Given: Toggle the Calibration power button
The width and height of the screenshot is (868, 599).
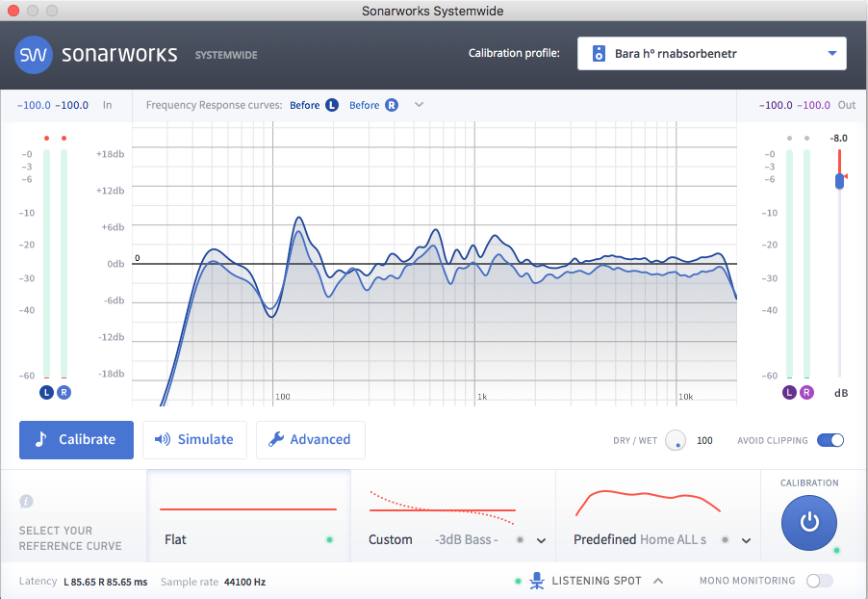Looking at the screenshot, I should point(808,523).
